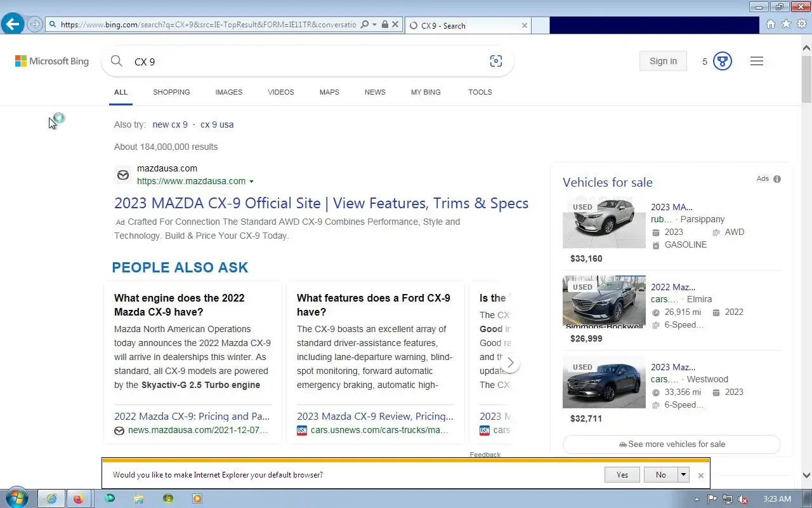Open the file explorer folder taskbar icon
The image size is (812, 508).
click(x=138, y=498)
